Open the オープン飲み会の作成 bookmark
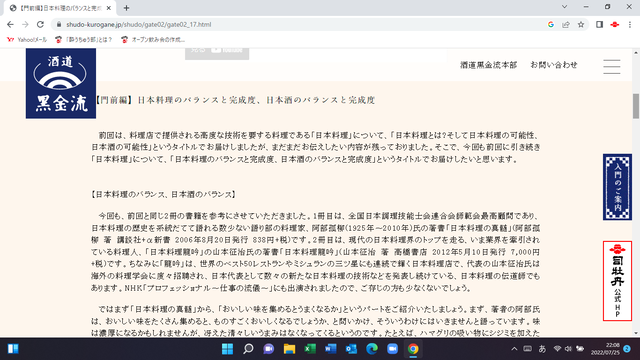 click(153, 40)
